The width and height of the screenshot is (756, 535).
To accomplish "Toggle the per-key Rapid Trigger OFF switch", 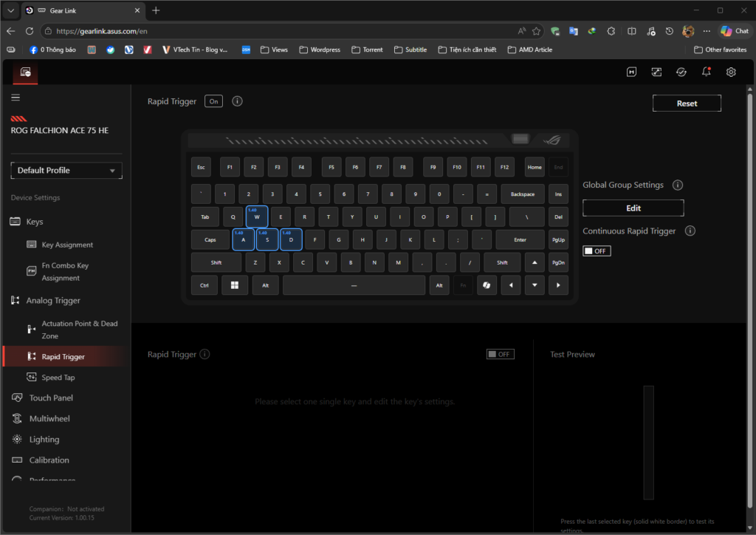I will (500, 355).
